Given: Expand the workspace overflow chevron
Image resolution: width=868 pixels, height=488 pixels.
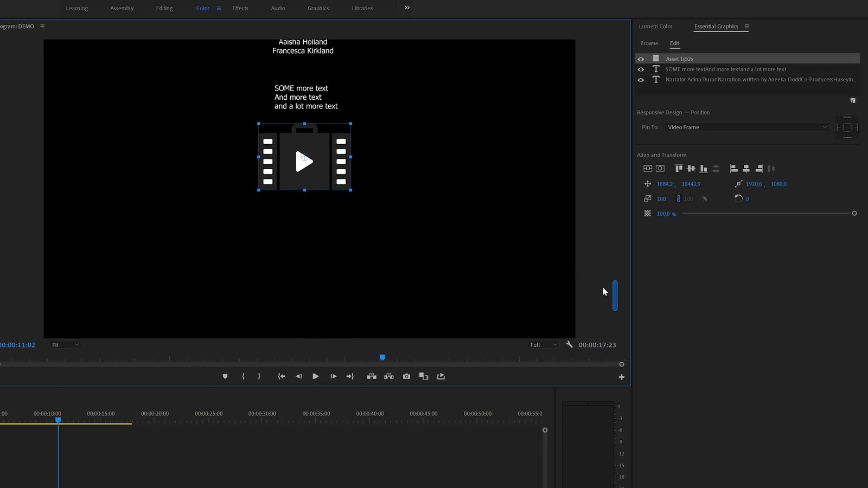Looking at the screenshot, I should [x=407, y=8].
